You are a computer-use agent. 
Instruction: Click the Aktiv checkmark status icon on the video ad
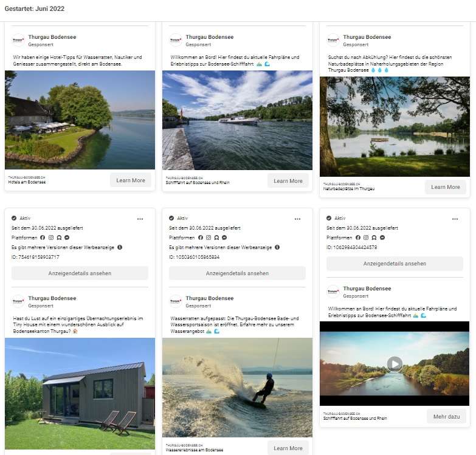(329, 218)
